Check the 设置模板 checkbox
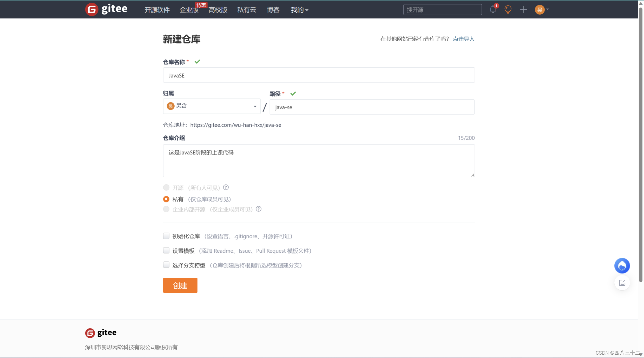This screenshot has width=644, height=358. click(166, 250)
